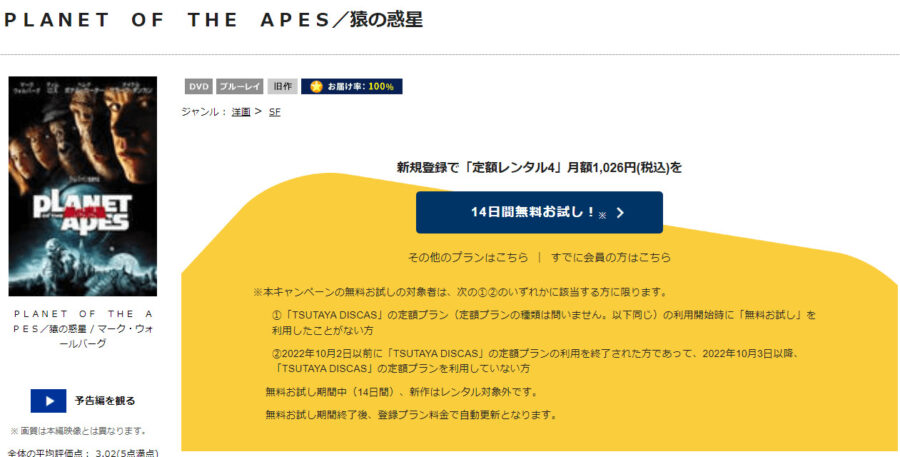Click the 旧作 badge
This screenshot has height=457, width=900.
[282, 86]
